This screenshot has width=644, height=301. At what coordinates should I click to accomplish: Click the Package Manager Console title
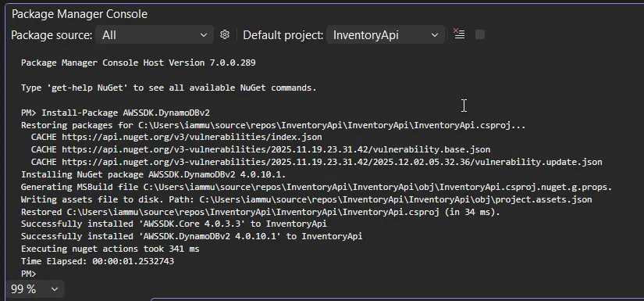point(80,14)
